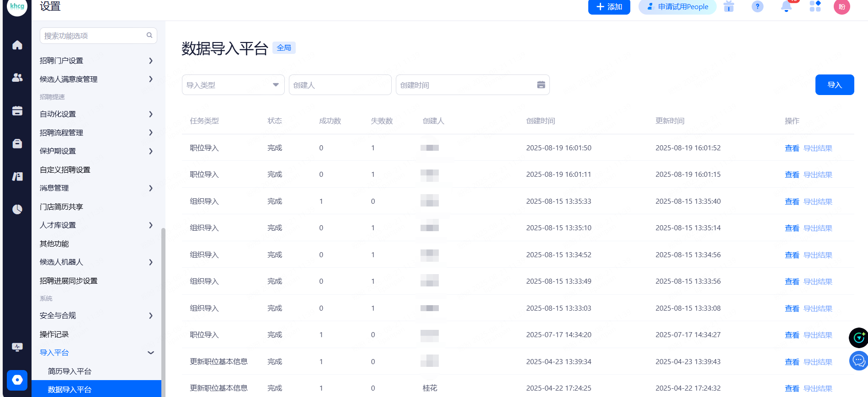Click the calendar icon in 创建时间 field
Image resolution: width=868 pixels, height=397 pixels.
541,85
